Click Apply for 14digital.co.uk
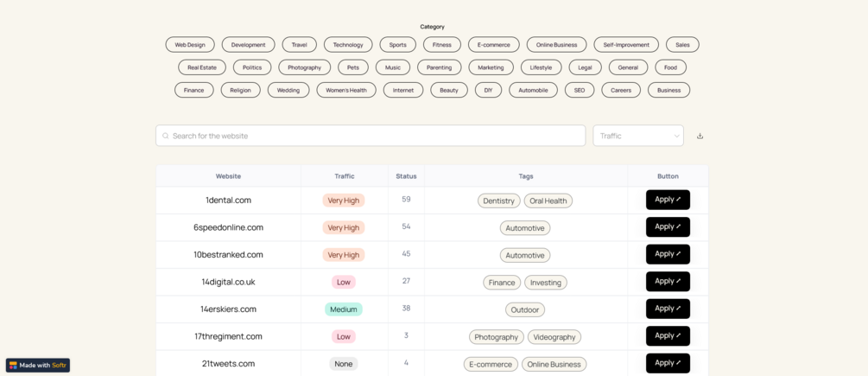This screenshot has width=868, height=376. click(668, 282)
